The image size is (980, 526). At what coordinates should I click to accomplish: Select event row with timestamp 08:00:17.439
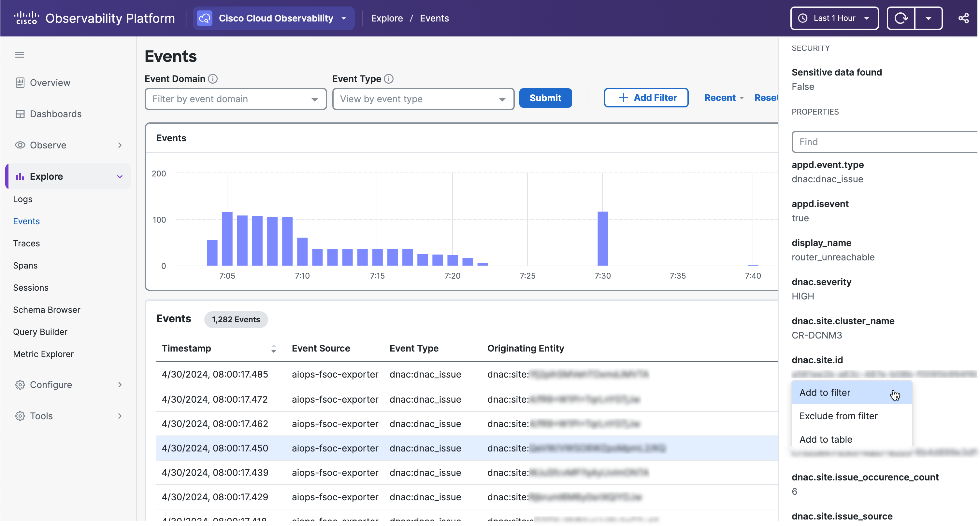point(467,472)
